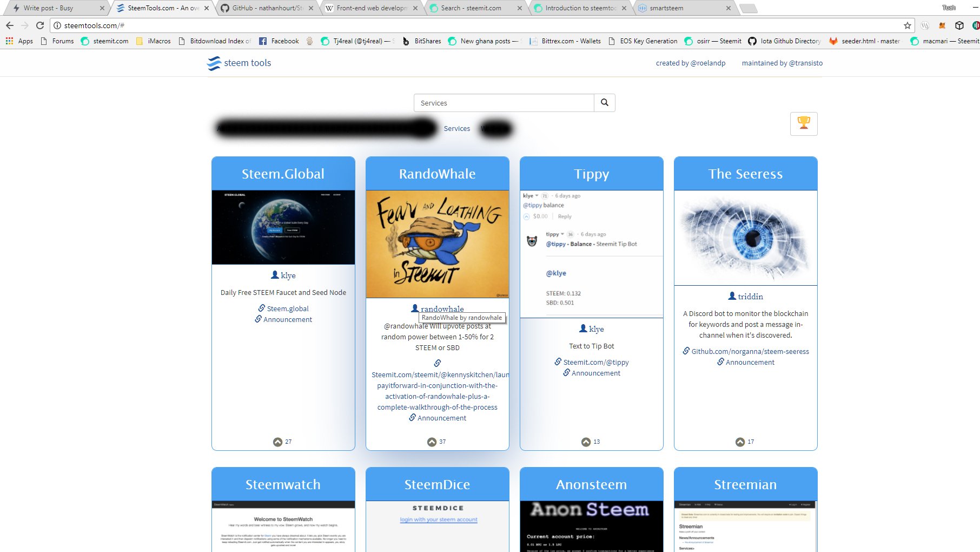
Task: Open the osirr — Steemit bookmark
Action: (713, 41)
